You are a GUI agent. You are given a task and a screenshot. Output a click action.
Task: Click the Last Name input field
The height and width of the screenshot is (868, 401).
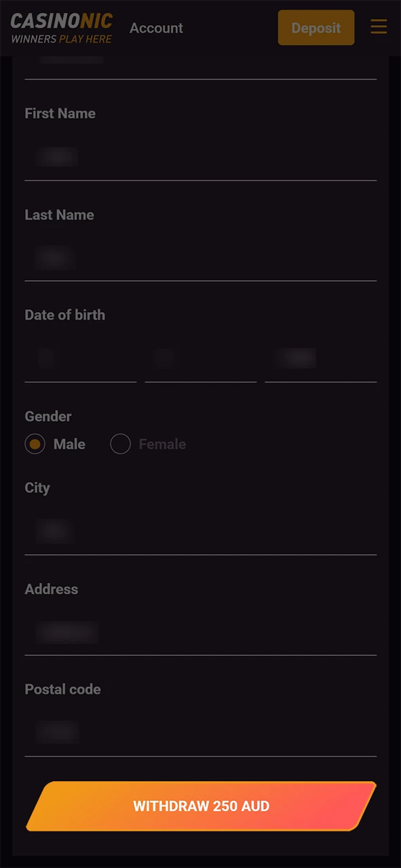click(x=201, y=258)
